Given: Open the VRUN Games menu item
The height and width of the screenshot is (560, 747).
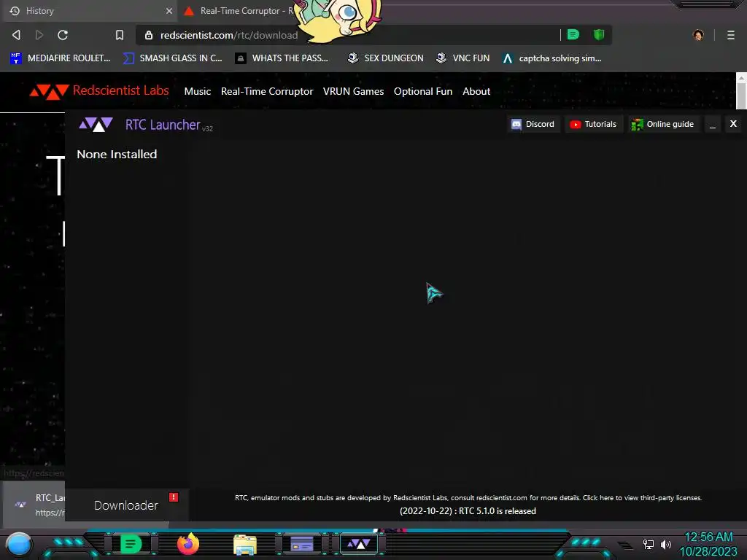Looking at the screenshot, I should click(x=353, y=91).
